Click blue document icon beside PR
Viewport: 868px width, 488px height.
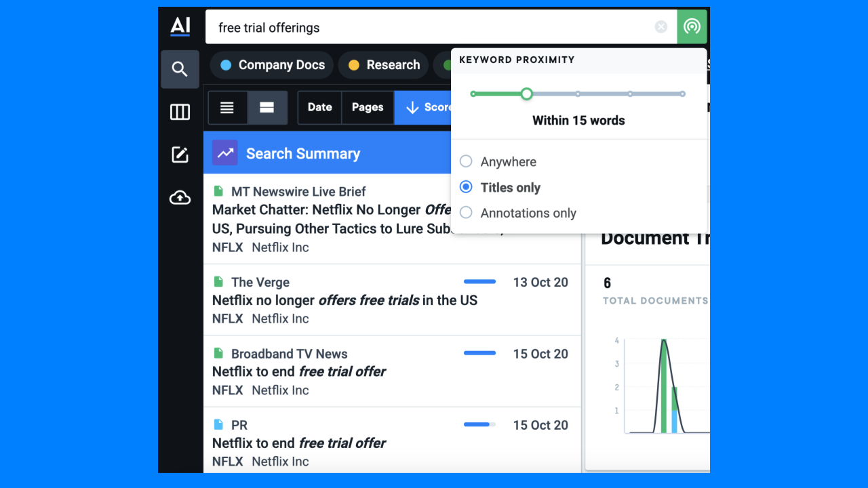pos(218,425)
